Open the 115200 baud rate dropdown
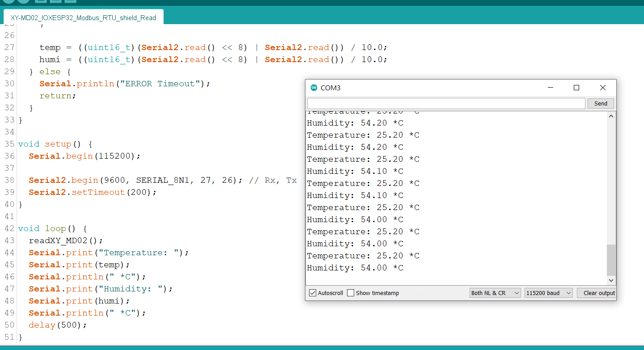This screenshot has height=350, width=644. (x=548, y=293)
